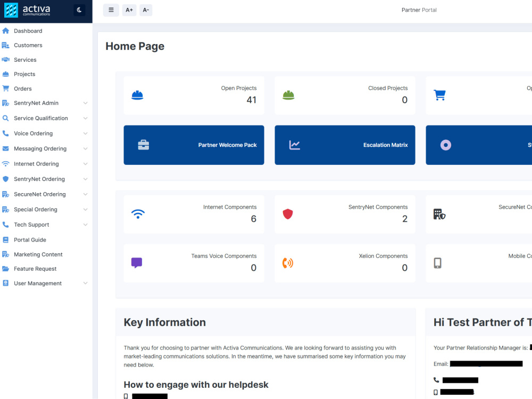Expand the Internet Ordering chevron

pyautogui.click(x=86, y=164)
